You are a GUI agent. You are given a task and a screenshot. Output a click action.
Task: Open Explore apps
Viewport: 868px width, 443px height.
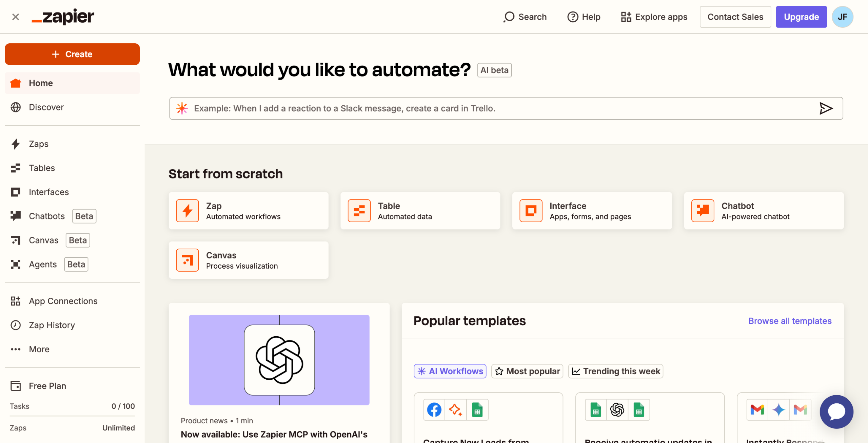654,17
